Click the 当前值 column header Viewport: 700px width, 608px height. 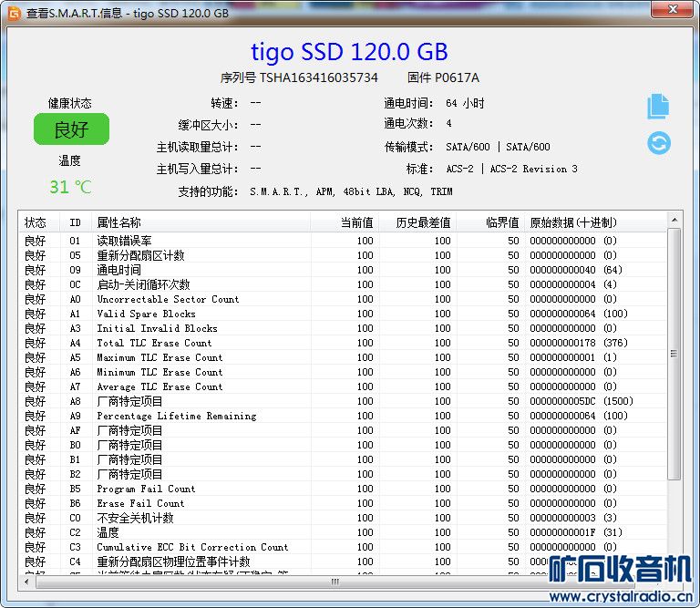pos(345,222)
